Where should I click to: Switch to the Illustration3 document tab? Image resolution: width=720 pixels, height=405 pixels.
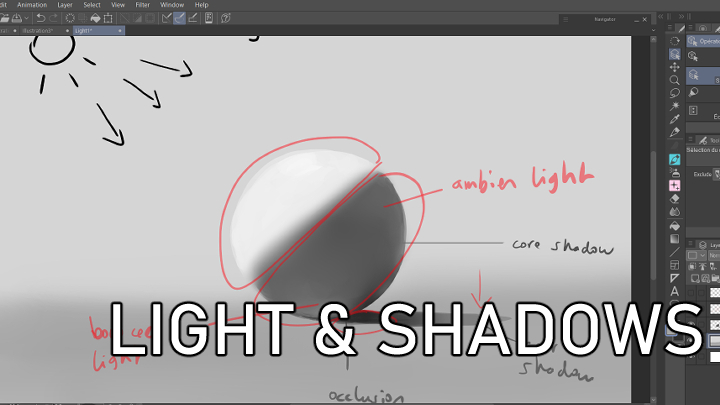pyautogui.click(x=44, y=31)
